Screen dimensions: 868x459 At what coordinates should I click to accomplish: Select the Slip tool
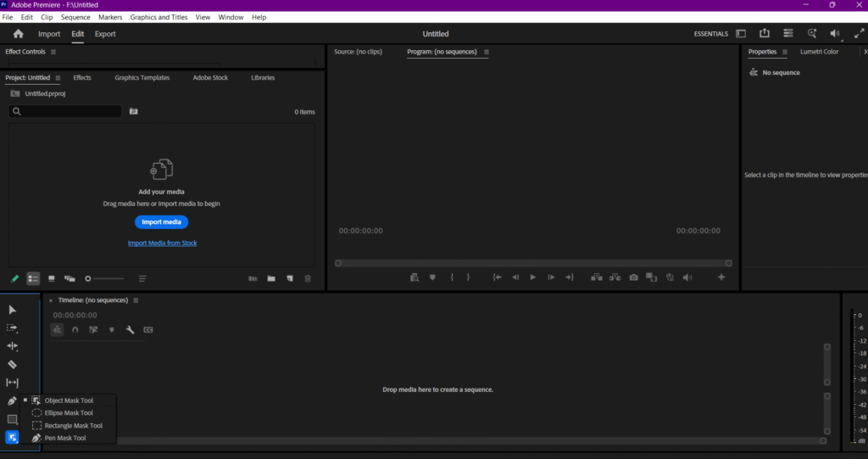(12, 383)
